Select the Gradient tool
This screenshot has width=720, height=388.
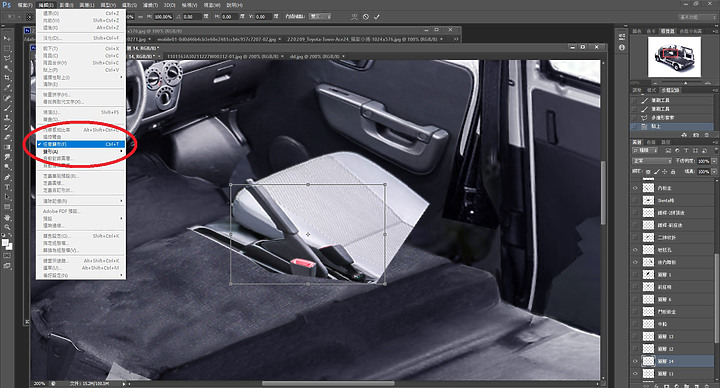[7, 147]
